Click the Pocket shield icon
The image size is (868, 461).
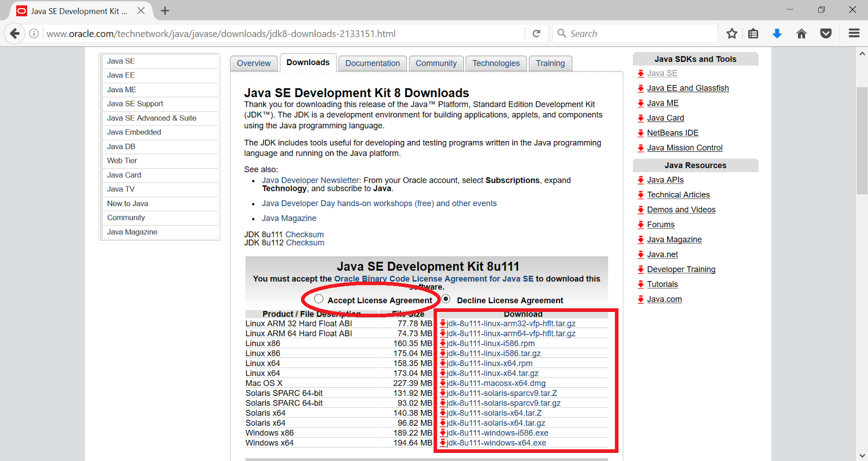tap(826, 34)
